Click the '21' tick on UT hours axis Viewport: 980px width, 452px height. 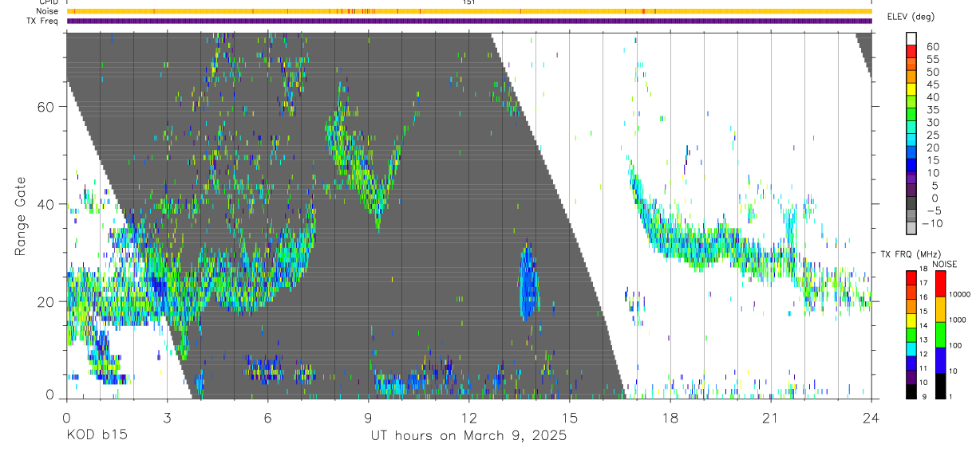click(x=771, y=417)
